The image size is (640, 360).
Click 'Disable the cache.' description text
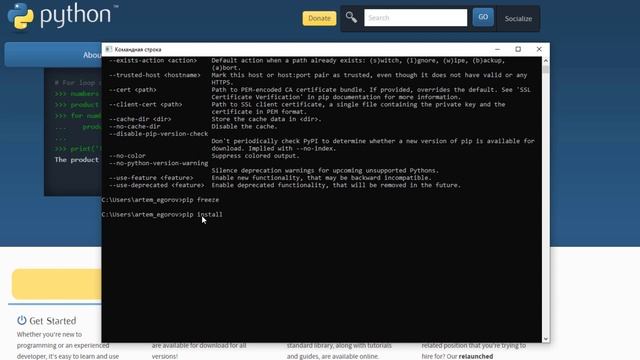pyautogui.click(x=244, y=127)
